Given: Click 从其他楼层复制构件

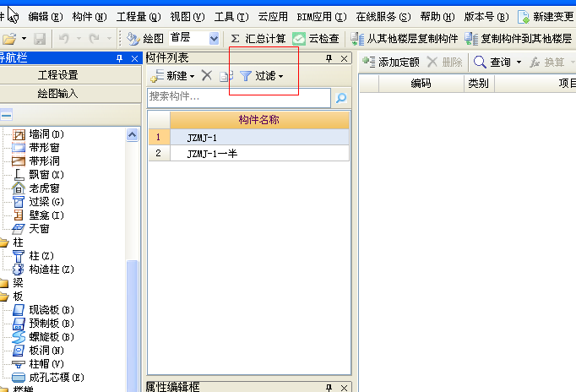Looking at the screenshot, I should [x=404, y=38].
